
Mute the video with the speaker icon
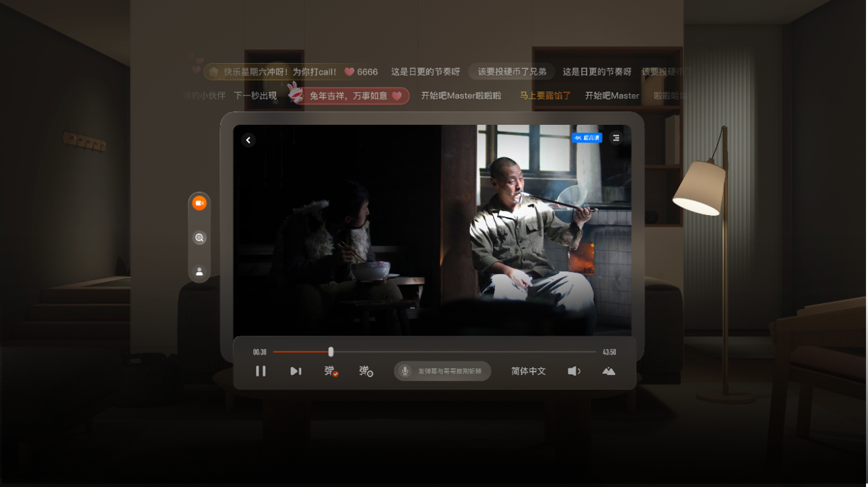[x=574, y=371]
